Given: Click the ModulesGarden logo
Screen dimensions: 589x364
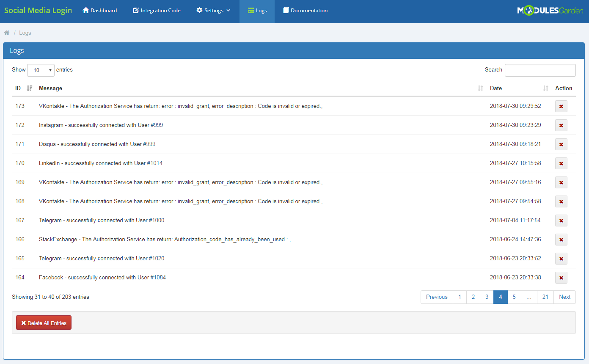Looking at the screenshot, I should point(550,11).
